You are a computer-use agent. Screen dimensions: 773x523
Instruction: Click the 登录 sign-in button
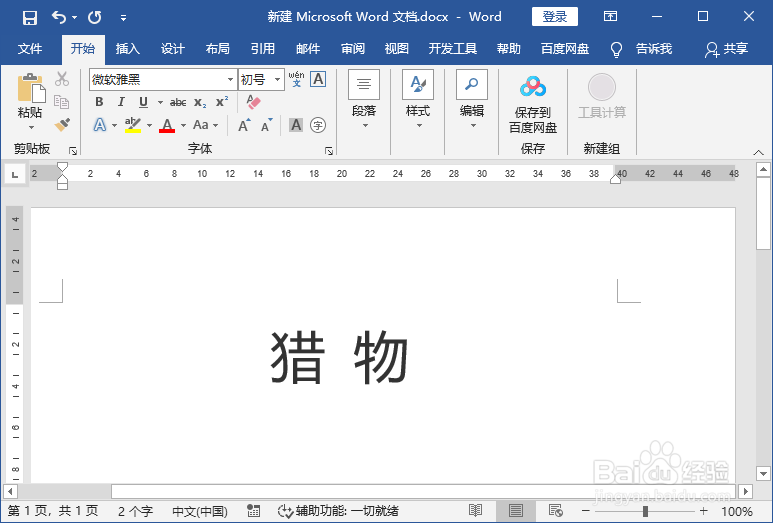point(555,17)
